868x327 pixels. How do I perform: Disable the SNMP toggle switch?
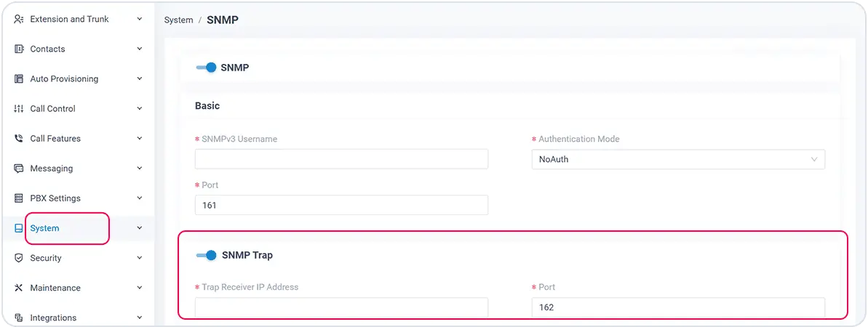207,68
